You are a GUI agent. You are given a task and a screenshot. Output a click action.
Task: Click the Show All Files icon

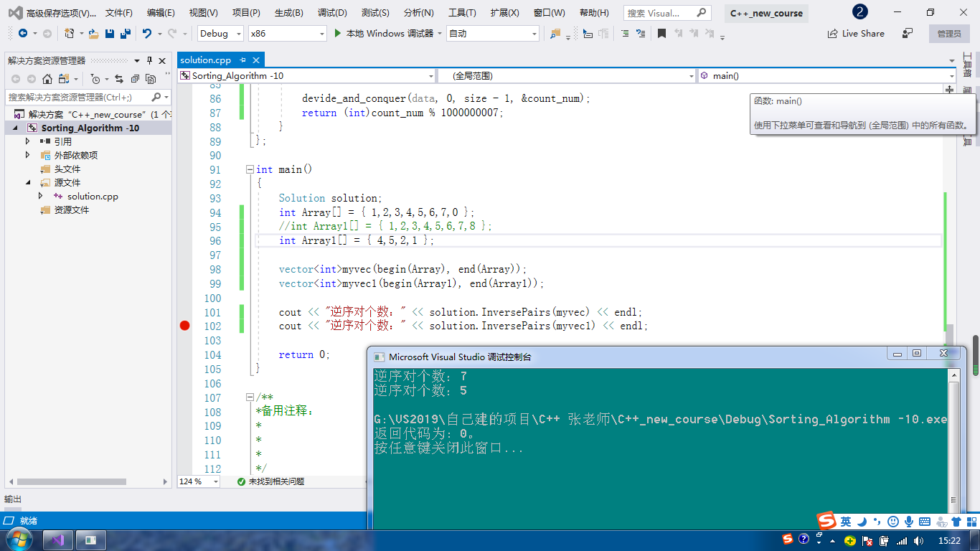pos(151,79)
